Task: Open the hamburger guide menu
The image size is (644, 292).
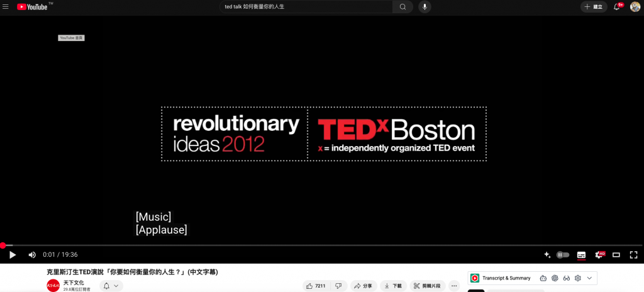Action: click(x=6, y=7)
